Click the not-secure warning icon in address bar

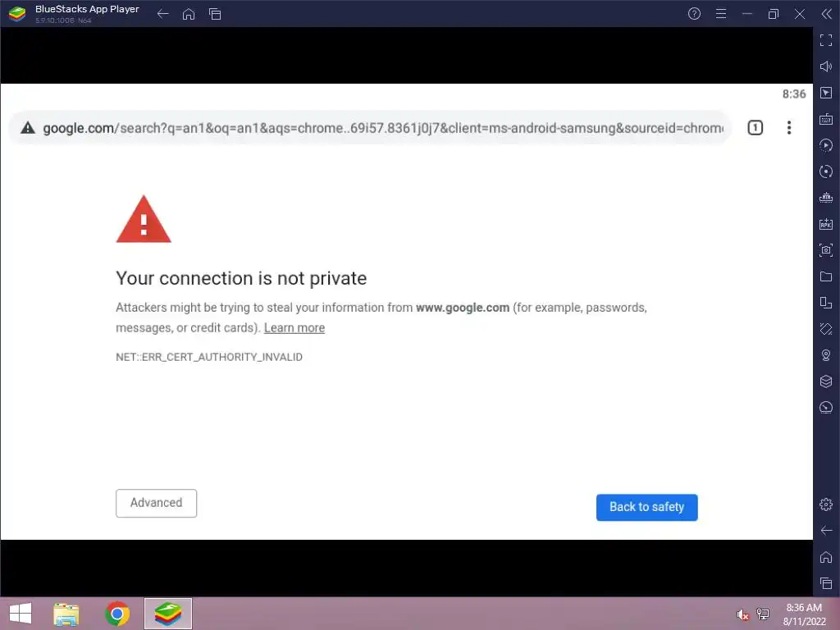[x=28, y=127]
